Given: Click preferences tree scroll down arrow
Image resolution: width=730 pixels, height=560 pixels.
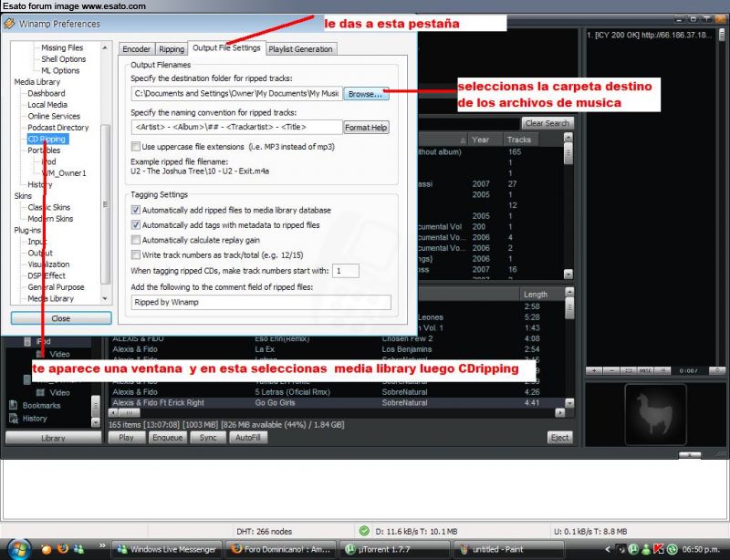Looking at the screenshot, I should pos(105,298).
